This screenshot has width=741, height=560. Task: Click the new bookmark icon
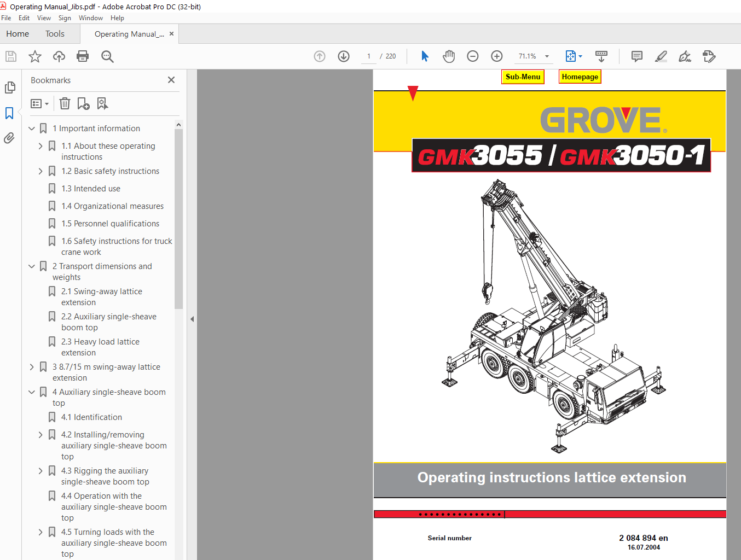[x=84, y=103]
